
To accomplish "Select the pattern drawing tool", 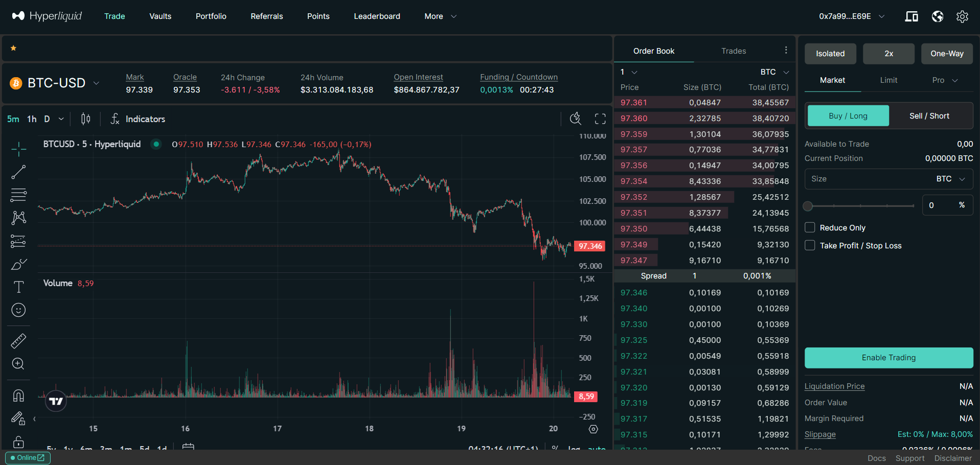I will coord(18,218).
